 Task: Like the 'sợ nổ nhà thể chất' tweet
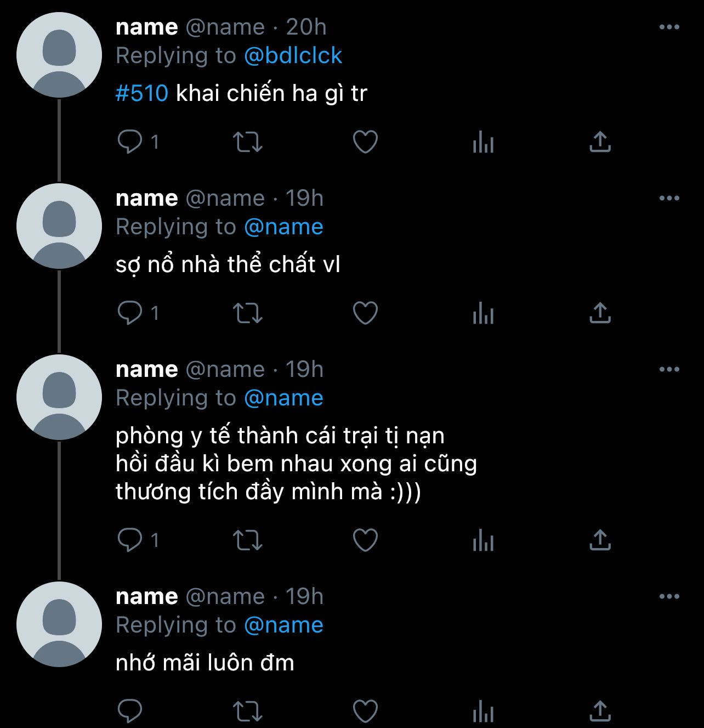365,313
